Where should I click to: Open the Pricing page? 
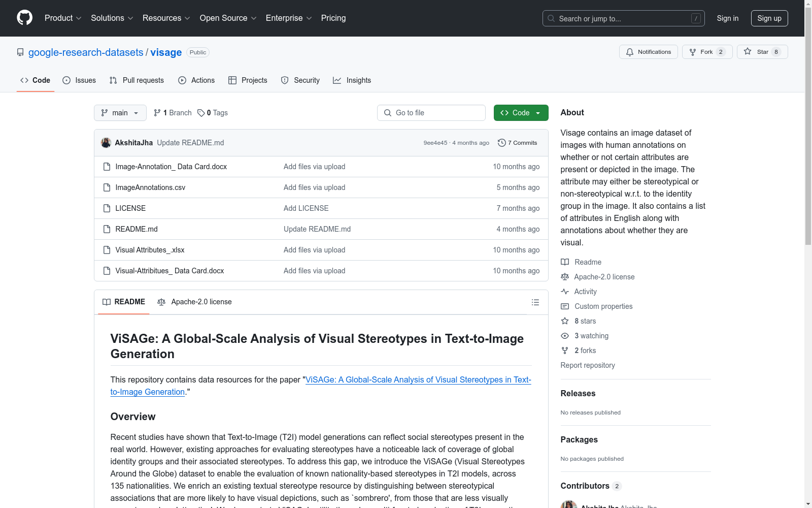tap(333, 18)
